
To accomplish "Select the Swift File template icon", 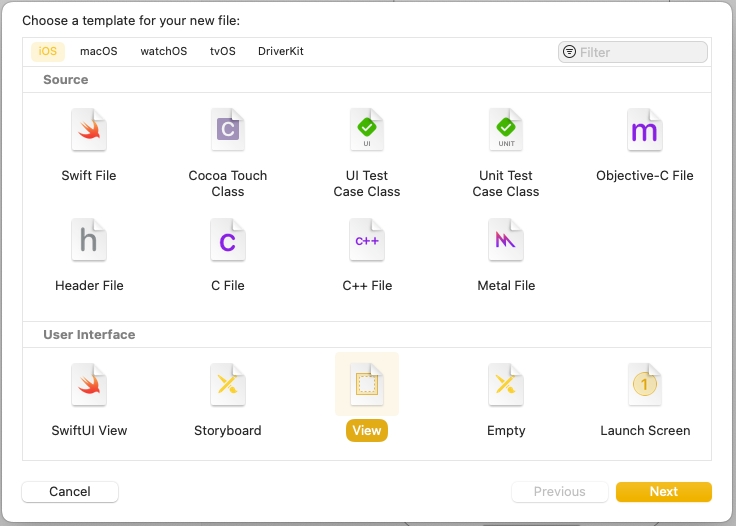I will click(89, 132).
